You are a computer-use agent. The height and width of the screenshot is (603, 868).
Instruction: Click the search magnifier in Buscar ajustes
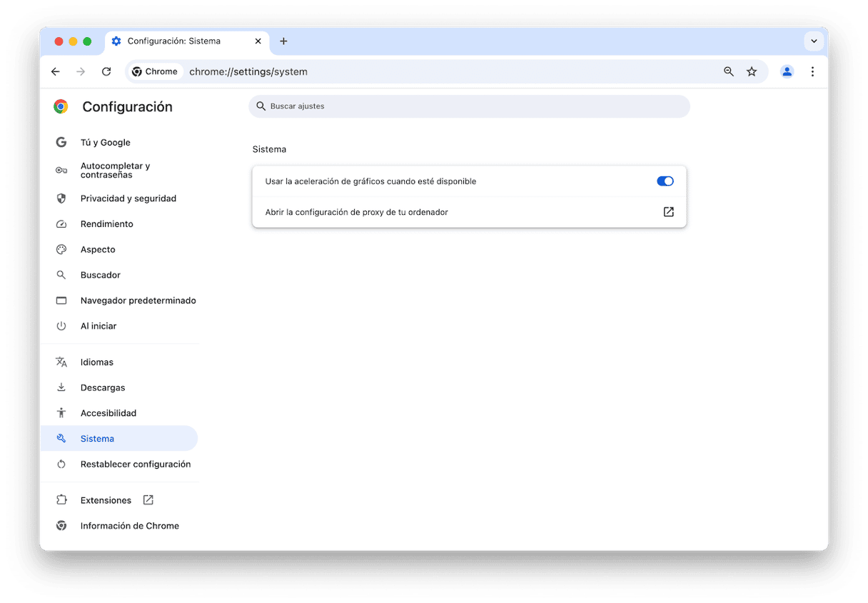[x=261, y=106]
